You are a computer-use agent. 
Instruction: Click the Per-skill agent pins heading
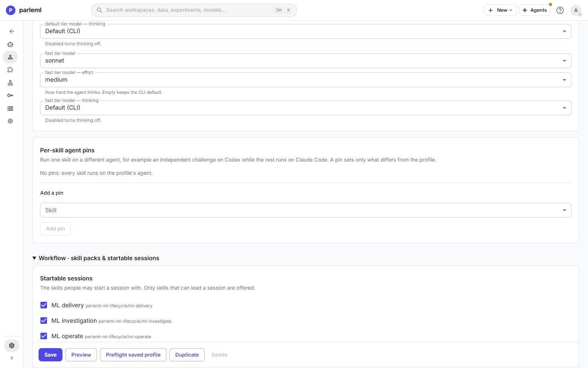tap(67, 150)
